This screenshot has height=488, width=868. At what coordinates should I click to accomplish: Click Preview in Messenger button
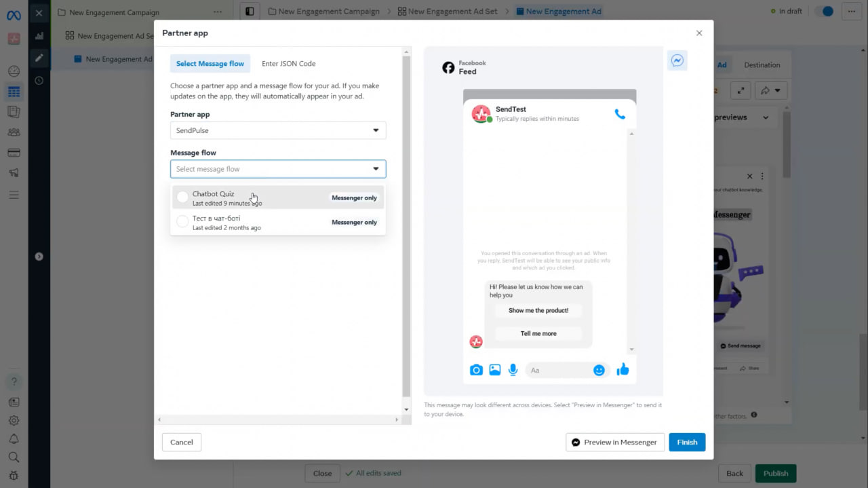pyautogui.click(x=615, y=442)
